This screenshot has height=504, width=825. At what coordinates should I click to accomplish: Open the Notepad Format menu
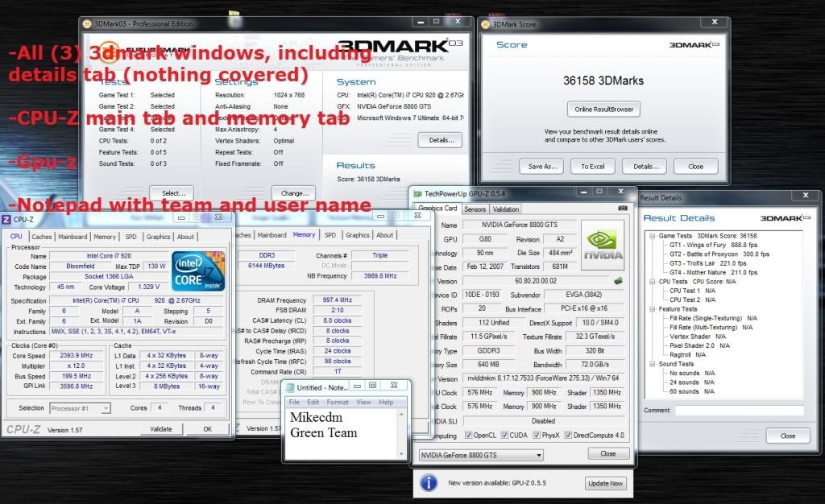338,403
